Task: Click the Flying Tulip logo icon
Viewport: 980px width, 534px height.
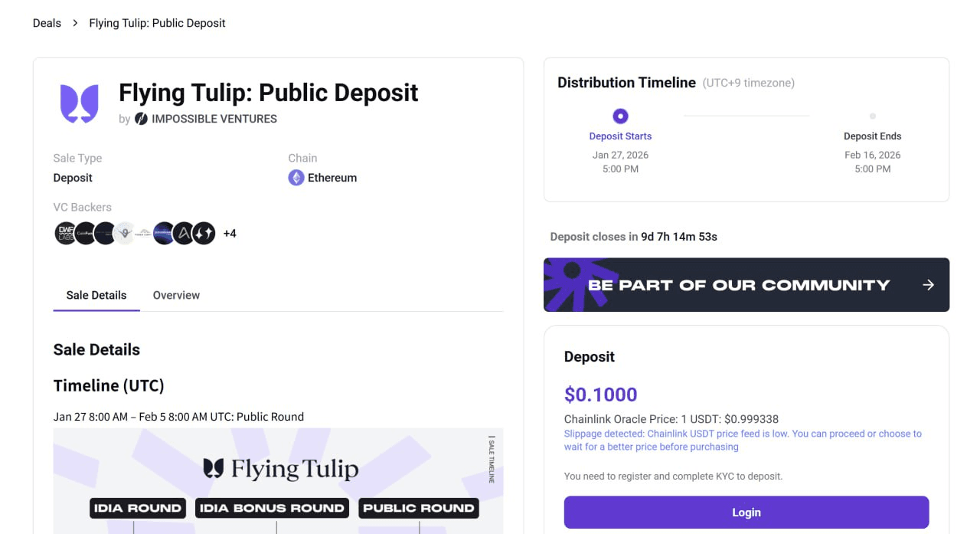Action: pos(80,103)
